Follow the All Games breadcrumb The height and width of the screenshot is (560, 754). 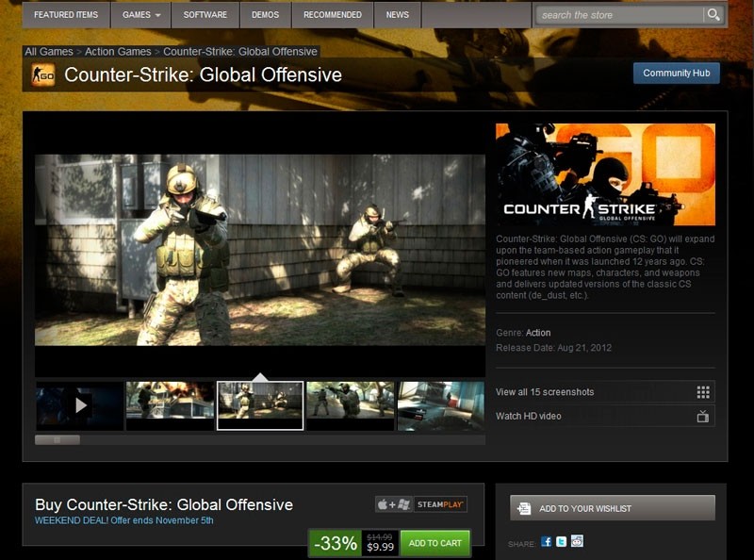49,52
